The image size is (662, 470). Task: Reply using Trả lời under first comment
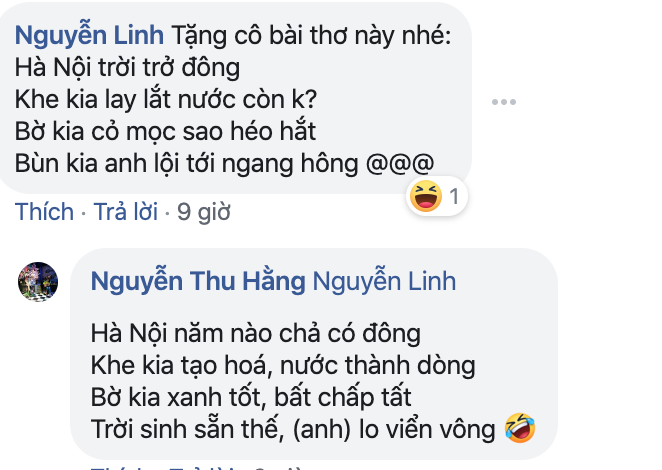pos(126,212)
